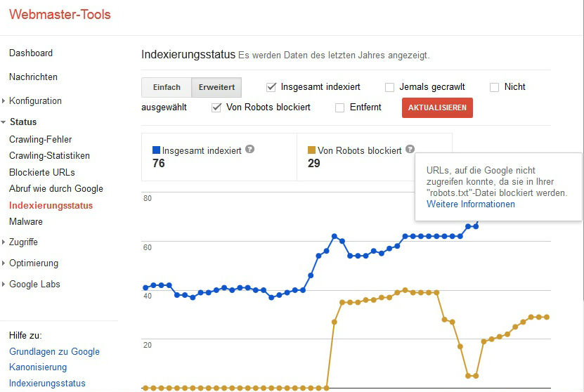Click the last yellow data point on chart

(x=546, y=317)
